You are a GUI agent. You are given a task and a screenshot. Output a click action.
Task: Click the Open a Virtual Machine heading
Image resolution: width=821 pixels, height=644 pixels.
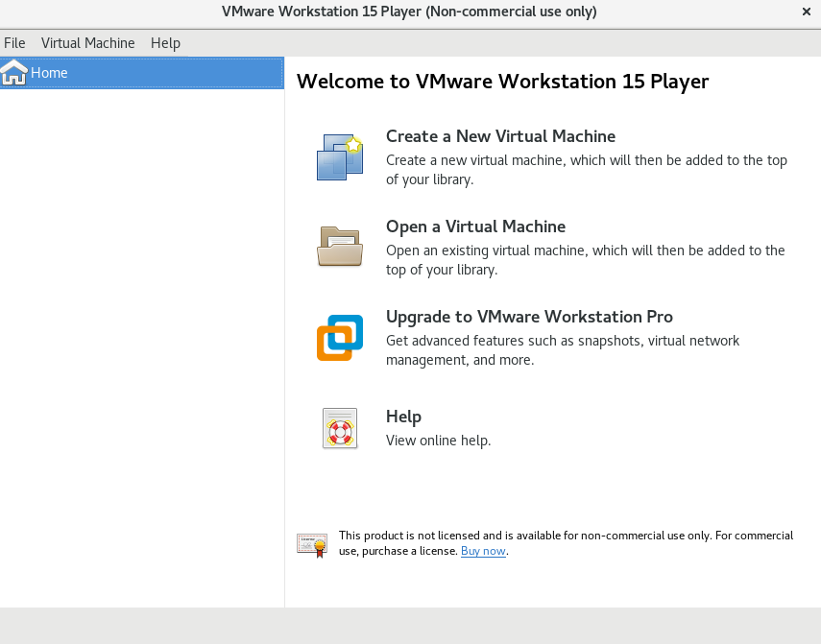pyautogui.click(x=475, y=227)
